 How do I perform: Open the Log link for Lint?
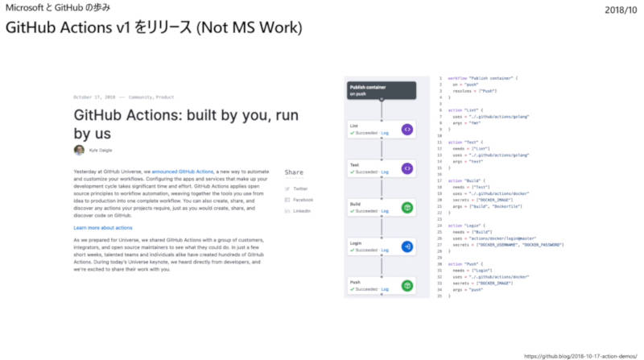[x=385, y=133]
